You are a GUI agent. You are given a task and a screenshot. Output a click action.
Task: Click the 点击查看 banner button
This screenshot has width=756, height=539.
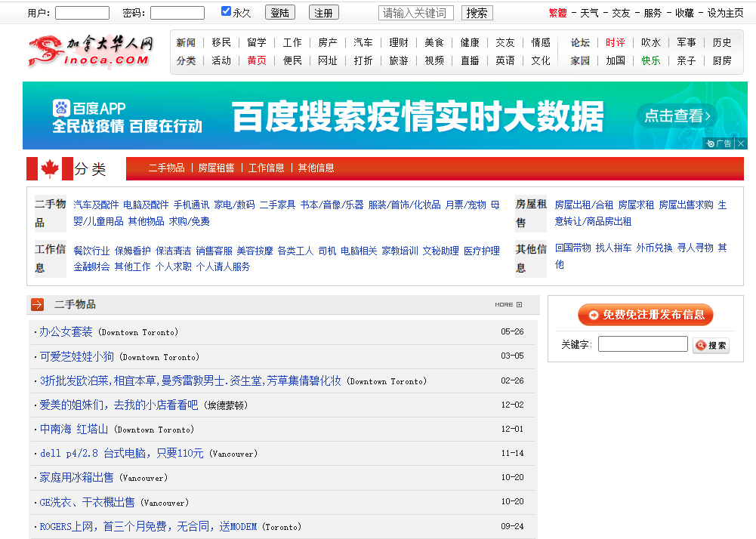tap(677, 115)
